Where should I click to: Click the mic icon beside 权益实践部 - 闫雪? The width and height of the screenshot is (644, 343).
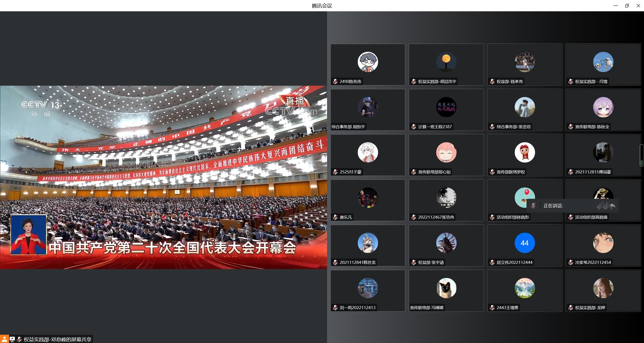(571, 81)
